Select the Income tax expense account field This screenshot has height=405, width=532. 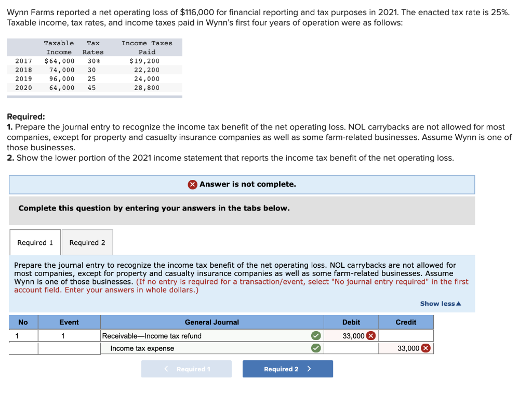click(212, 348)
